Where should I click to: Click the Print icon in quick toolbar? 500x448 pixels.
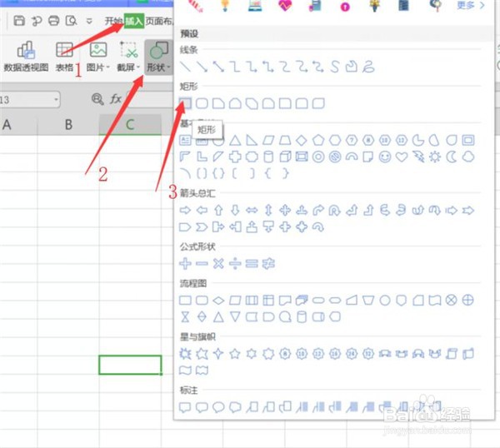pyautogui.click(x=53, y=21)
